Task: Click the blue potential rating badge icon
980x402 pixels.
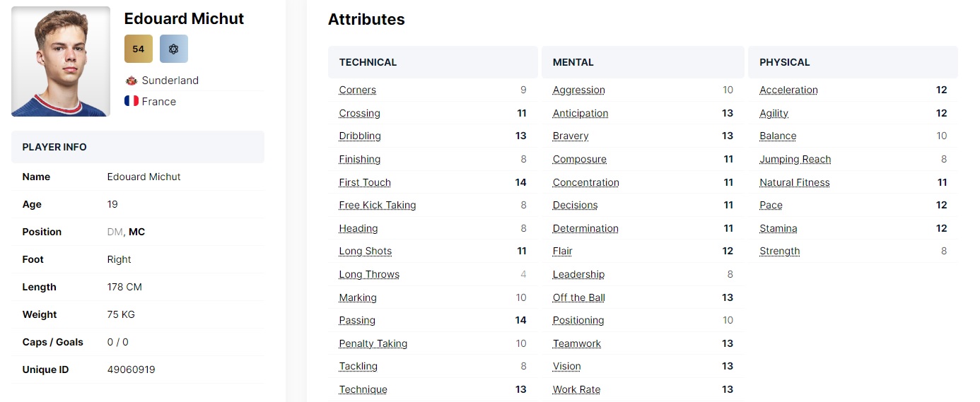Action: coord(174,49)
